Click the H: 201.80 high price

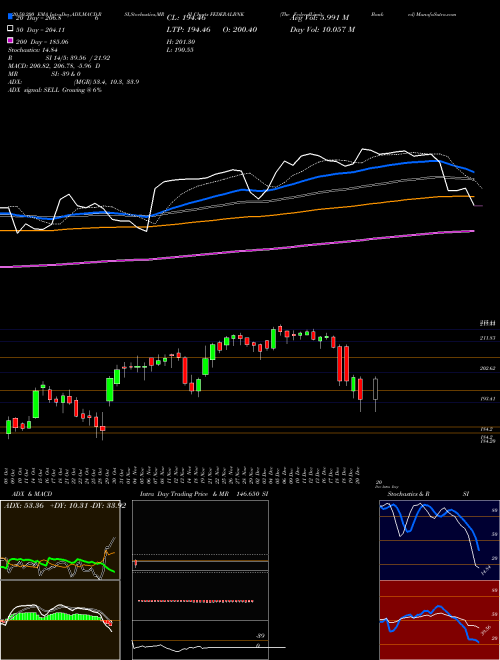[x=181, y=42]
